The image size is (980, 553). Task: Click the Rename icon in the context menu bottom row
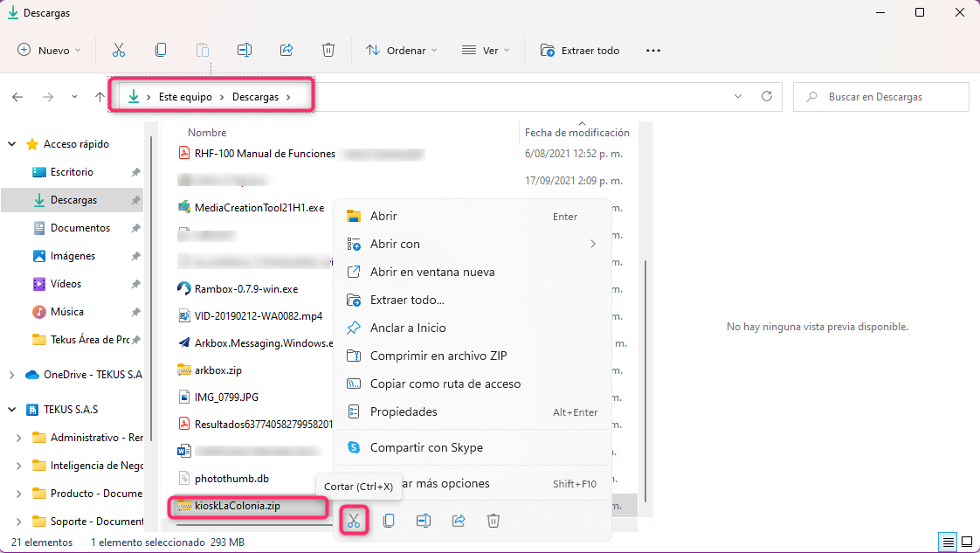tap(424, 521)
